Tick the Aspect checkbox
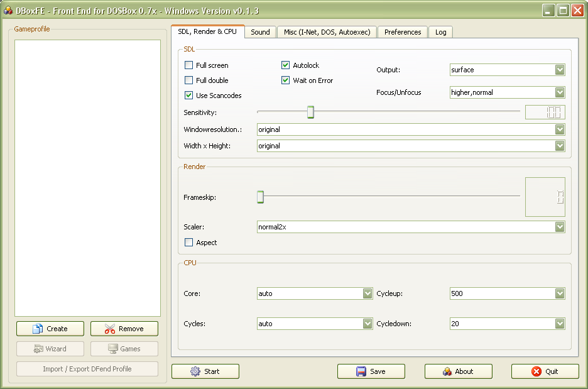588x389 pixels. [188, 243]
